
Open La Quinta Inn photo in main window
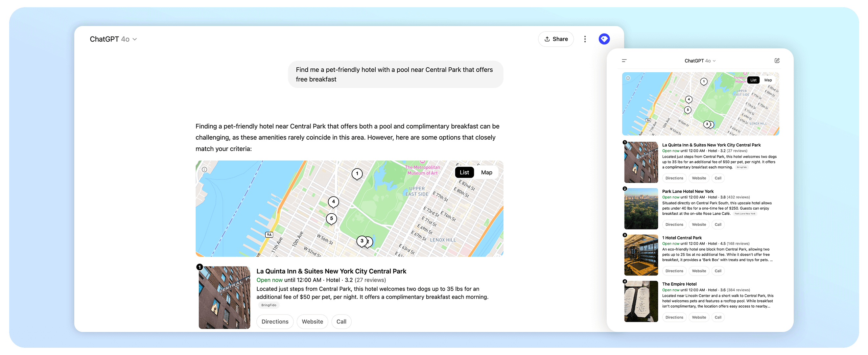tap(224, 297)
